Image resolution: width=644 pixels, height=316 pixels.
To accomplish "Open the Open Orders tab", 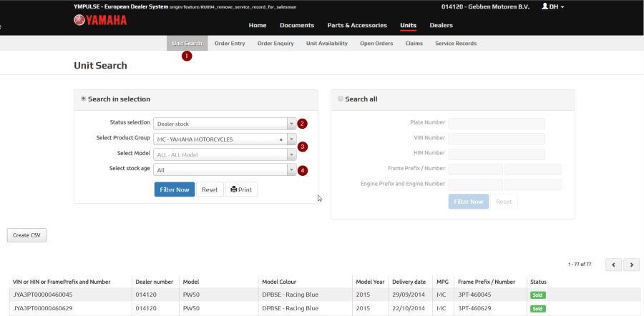I will 376,44.
